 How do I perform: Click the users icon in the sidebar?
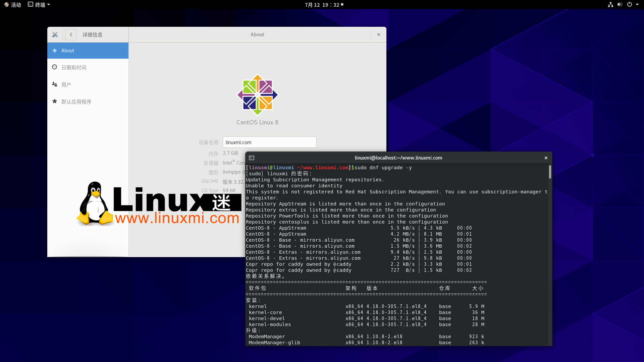click(x=55, y=84)
